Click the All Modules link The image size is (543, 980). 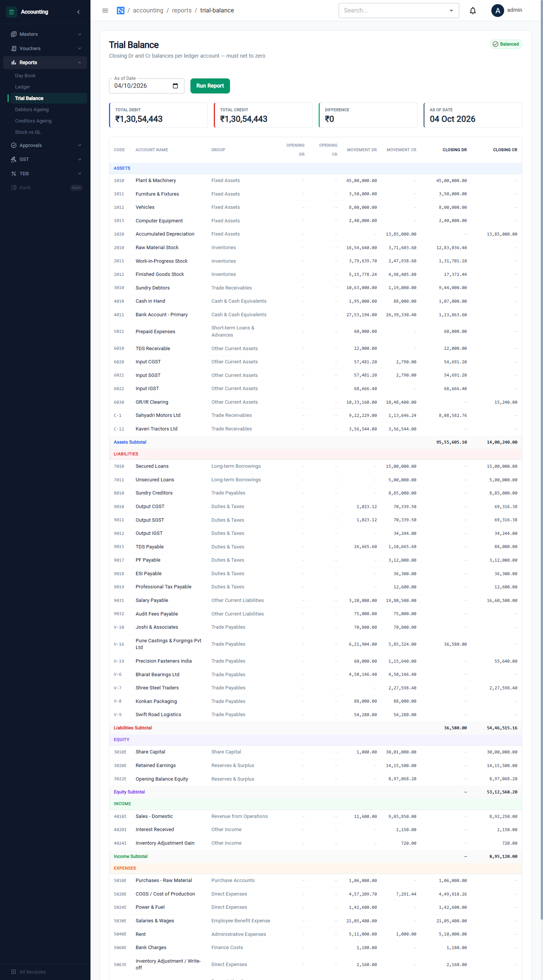(x=33, y=972)
